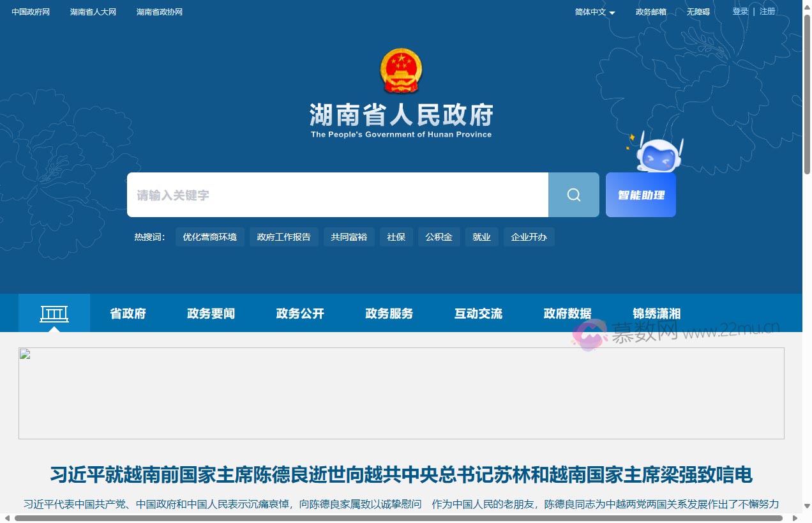Switch to the 省政府 tab
This screenshot has width=812, height=523.
coord(128,314)
